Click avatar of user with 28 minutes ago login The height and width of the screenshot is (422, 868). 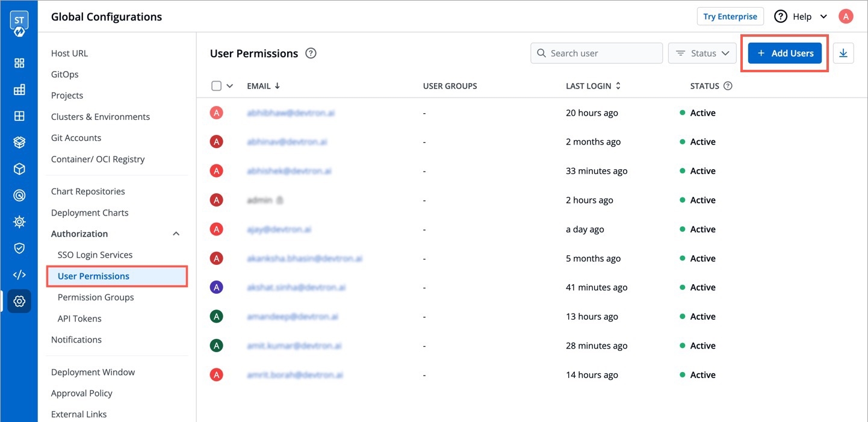[216, 346]
